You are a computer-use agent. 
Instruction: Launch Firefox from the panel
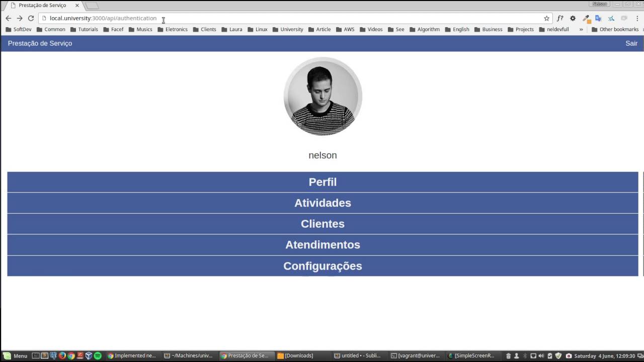62,355
